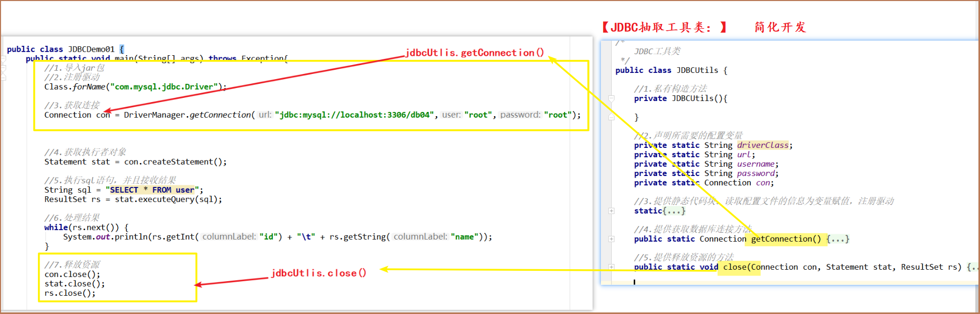Click the highlighted brace after JDBCDemo01
The height and width of the screenshot is (314, 980).
click(x=122, y=49)
